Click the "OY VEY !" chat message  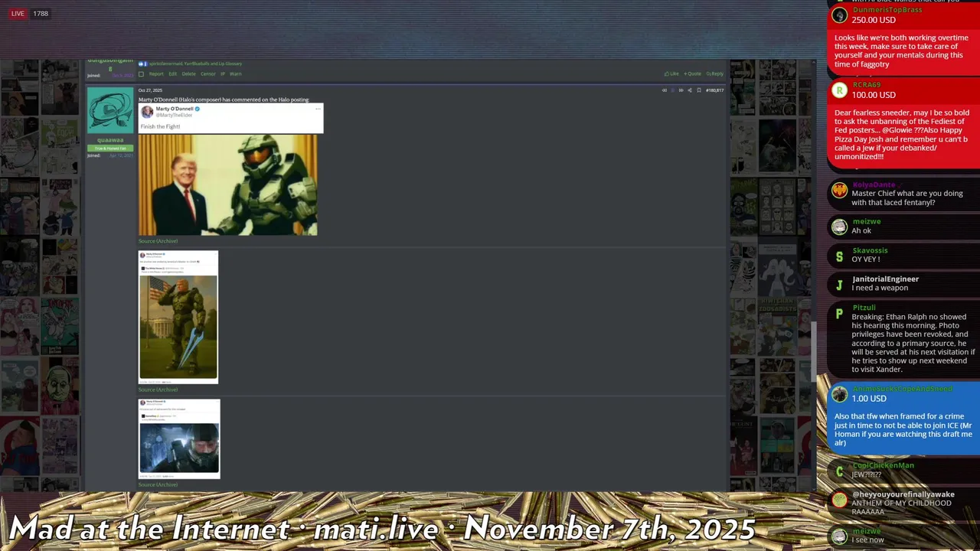866,259
